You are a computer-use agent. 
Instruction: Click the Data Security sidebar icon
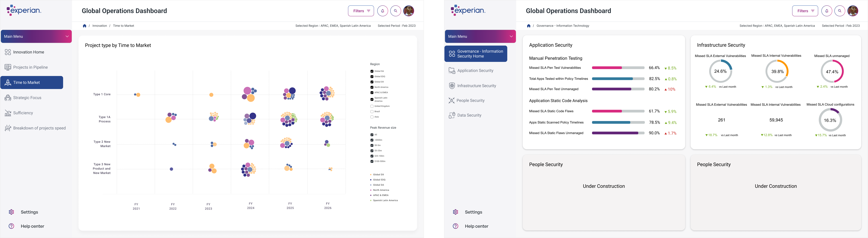point(452,115)
